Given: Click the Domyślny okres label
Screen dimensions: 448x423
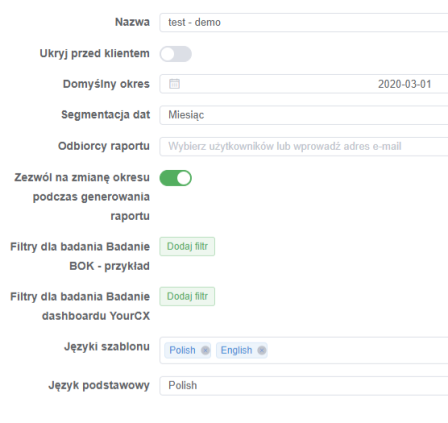Looking at the screenshot, I should coord(106,84).
